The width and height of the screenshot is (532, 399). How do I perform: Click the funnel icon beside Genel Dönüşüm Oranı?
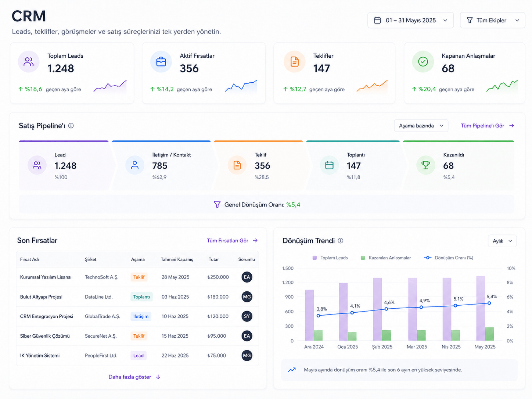coord(217,204)
